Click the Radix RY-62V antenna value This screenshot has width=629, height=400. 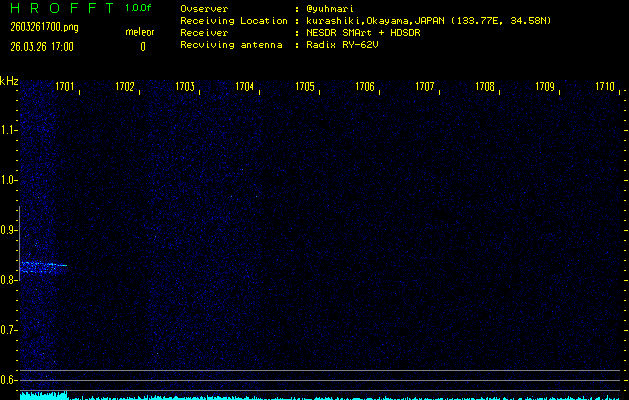point(342,45)
